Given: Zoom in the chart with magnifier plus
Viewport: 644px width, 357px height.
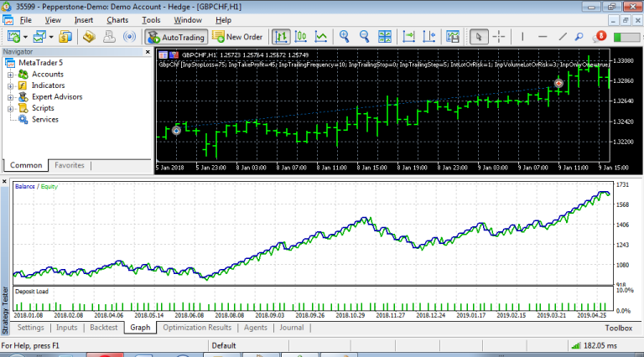Looking at the screenshot, I should (x=344, y=37).
